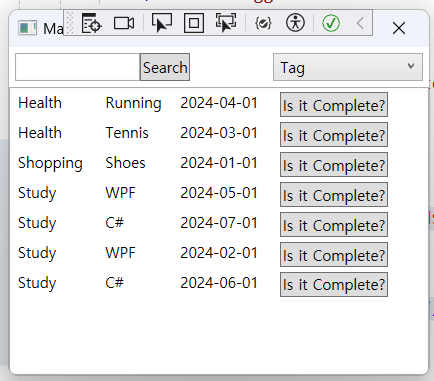The width and height of the screenshot is (434, 381).
Task: Collapse the debug toolbar with left chevron
Action: click(x=360, y=23)
